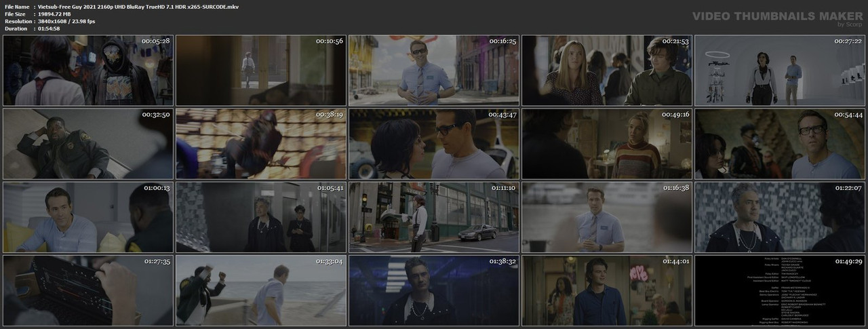The image size is (868, 329).
Task: Choose the beach scene at 01:33:04
Action: [261, 290]
